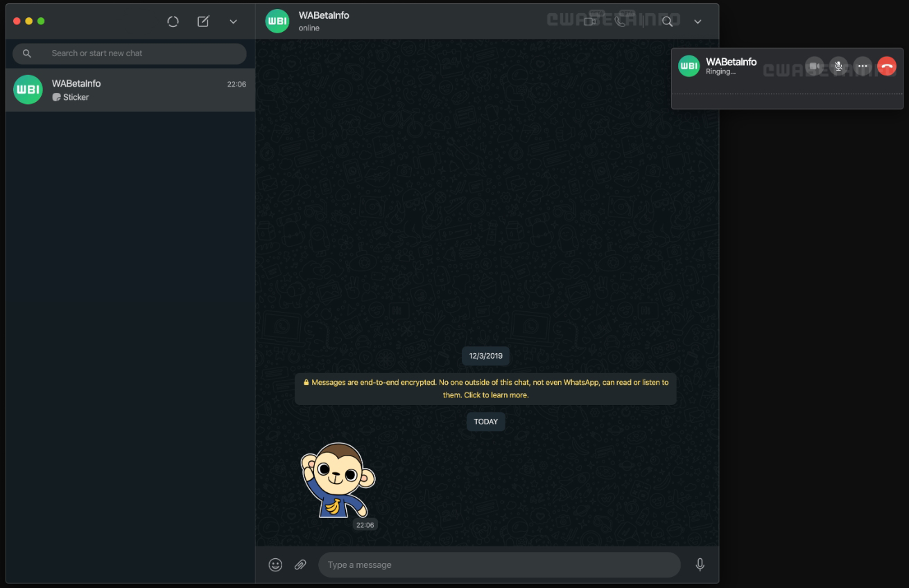This screenshot has height=588, width=909.
Task: Click the status circle icon in sidebar header
Action: (x=173, y=21)
